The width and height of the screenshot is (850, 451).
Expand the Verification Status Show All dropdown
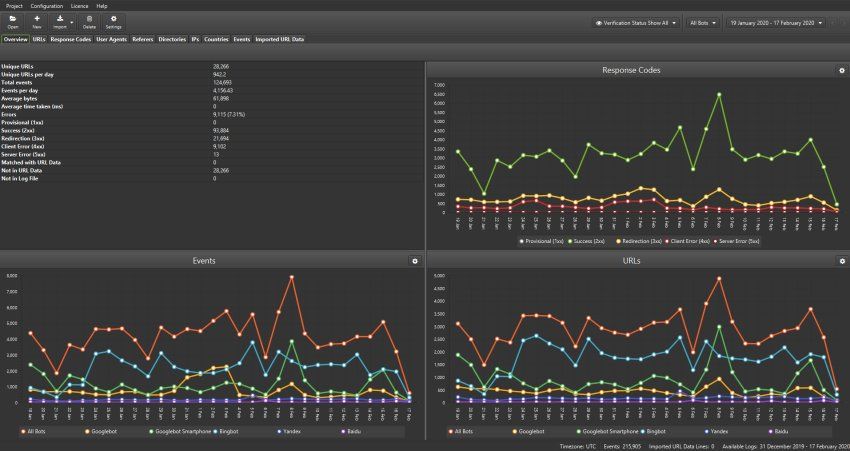637,21
